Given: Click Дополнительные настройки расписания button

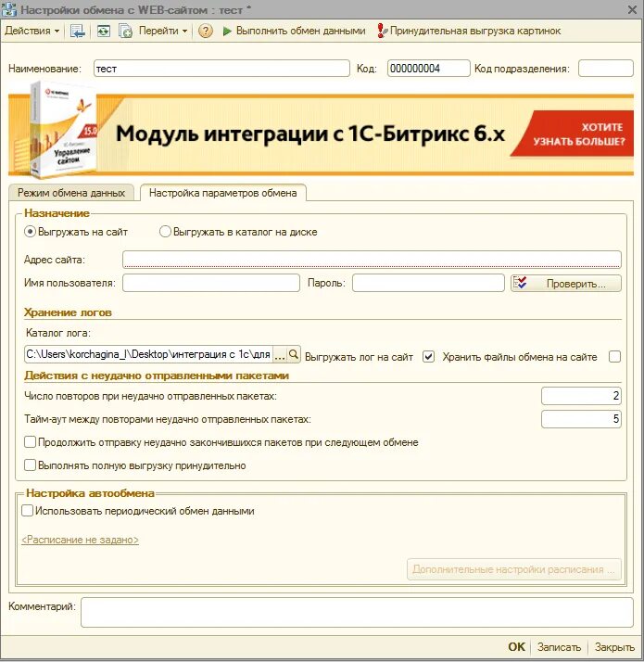Looking at the screenshot, I should (x=514, y=569).
